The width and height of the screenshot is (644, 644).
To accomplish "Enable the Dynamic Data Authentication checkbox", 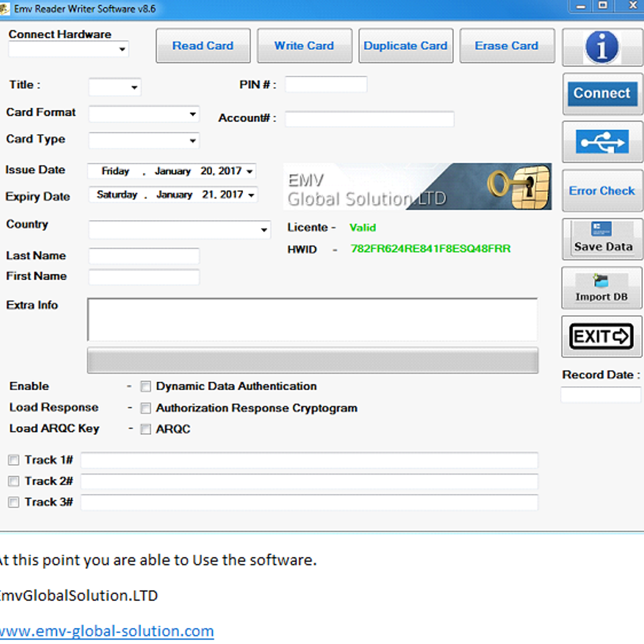I will click(x=145, y=386).
